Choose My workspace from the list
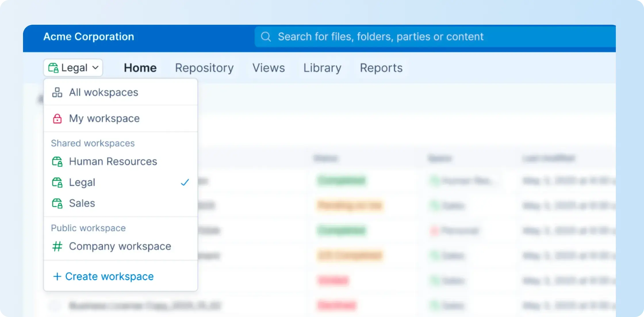This screenshot has width=644, height=317. 120,119
